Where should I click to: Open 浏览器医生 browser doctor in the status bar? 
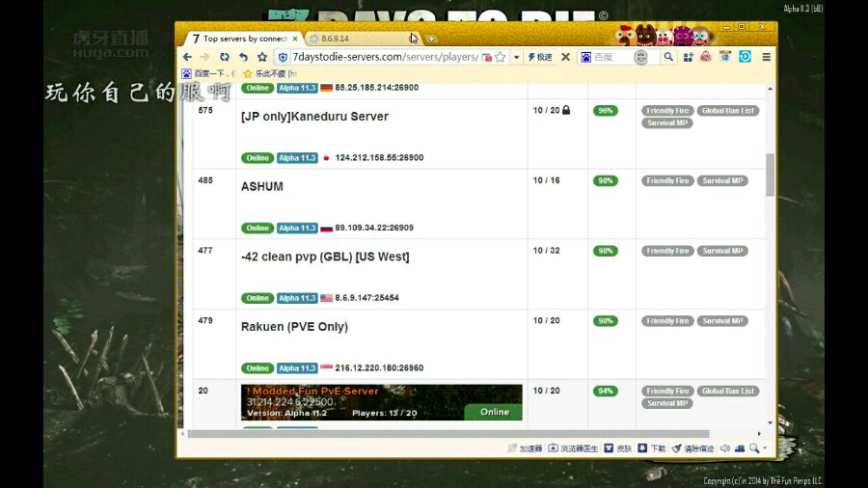point(573,448)
